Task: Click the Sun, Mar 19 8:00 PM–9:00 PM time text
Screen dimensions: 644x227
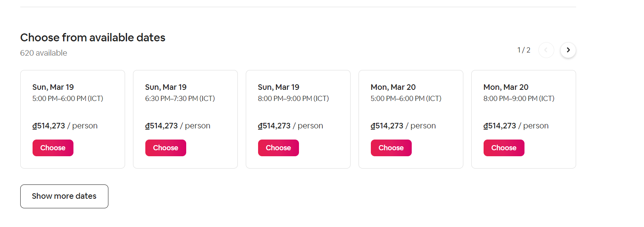Action: pyautogui.click(x=293, y=99)
